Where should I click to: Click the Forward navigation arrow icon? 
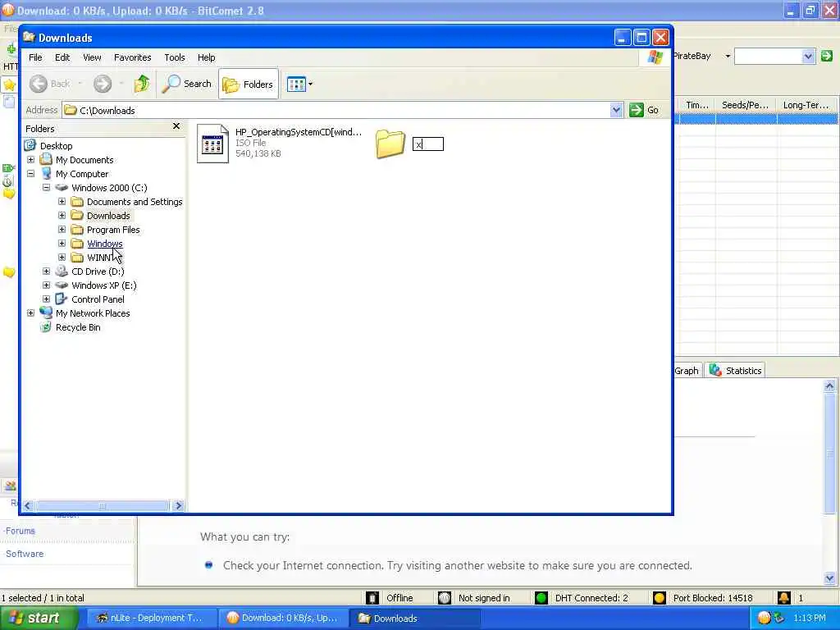pyautogui.click(x=103, y=84)
